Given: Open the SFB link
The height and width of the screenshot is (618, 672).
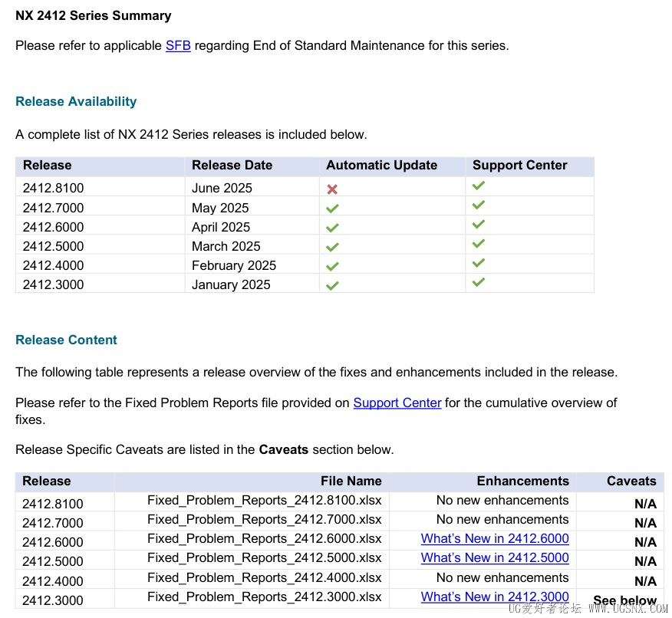Looking at the screenshot, I should [178, 45].
